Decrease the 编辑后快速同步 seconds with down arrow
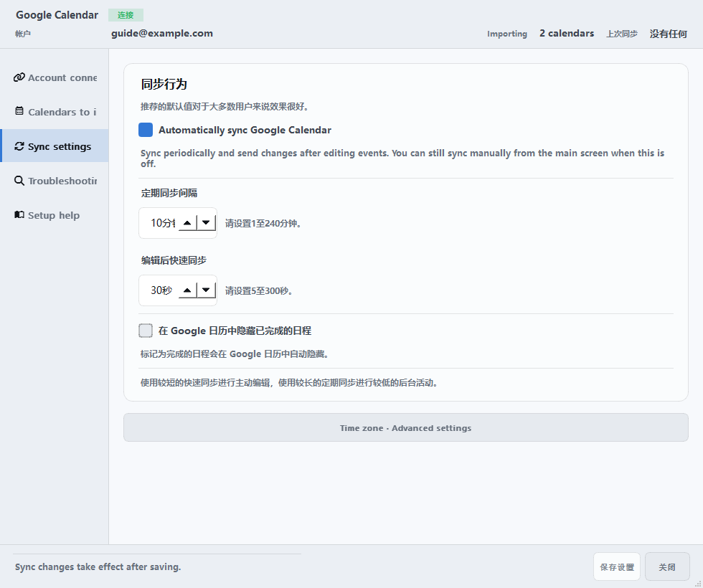Image resolution: width=703 pixels, height=588 pixels. [x=207, y=290]
